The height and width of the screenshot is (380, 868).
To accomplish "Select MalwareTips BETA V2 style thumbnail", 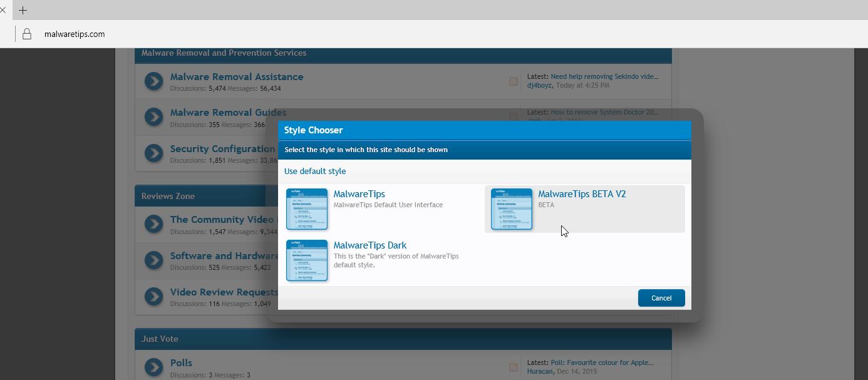I will coord(512,209).
